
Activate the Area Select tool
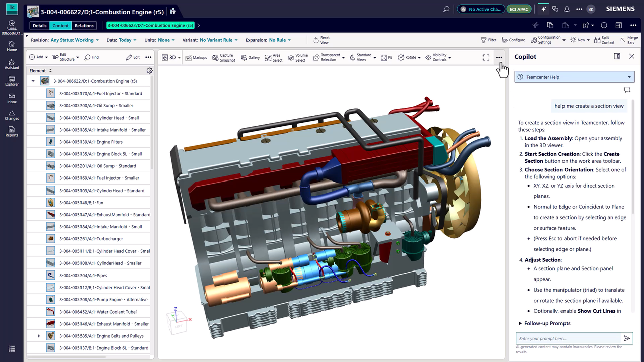click(273, 58)
